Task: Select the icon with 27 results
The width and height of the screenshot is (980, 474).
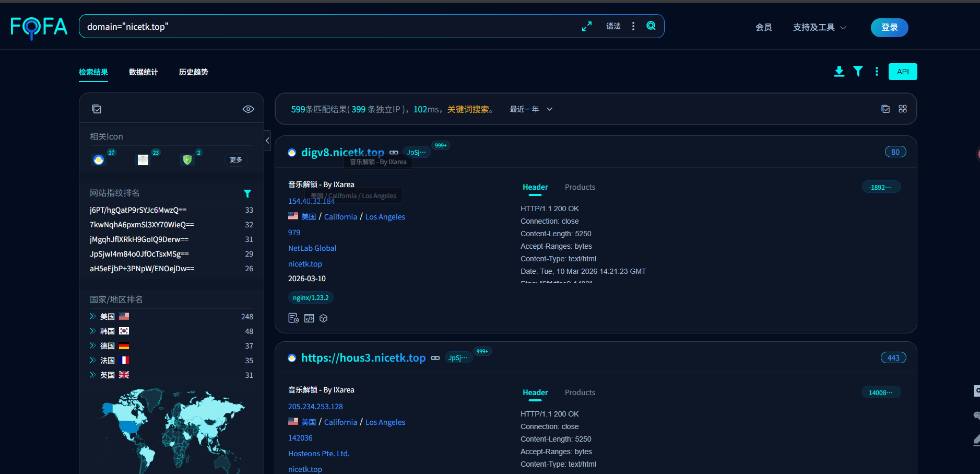Action: point(99,159)
